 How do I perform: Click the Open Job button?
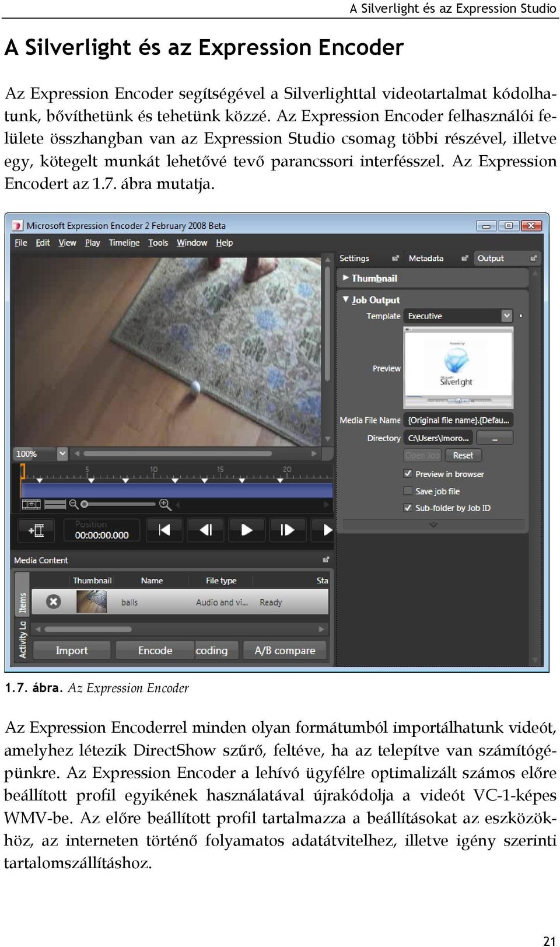click(422, 455)
